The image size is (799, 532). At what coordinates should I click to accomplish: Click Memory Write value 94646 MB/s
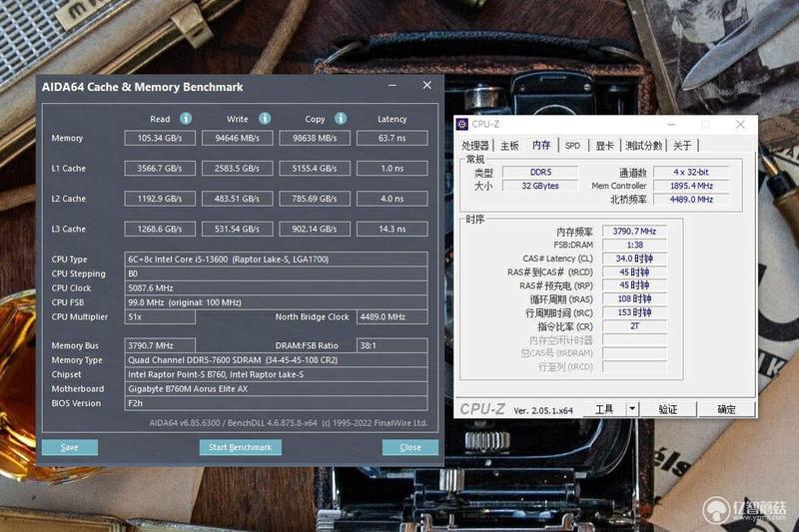pyautogui.click(x=237, y=138)
